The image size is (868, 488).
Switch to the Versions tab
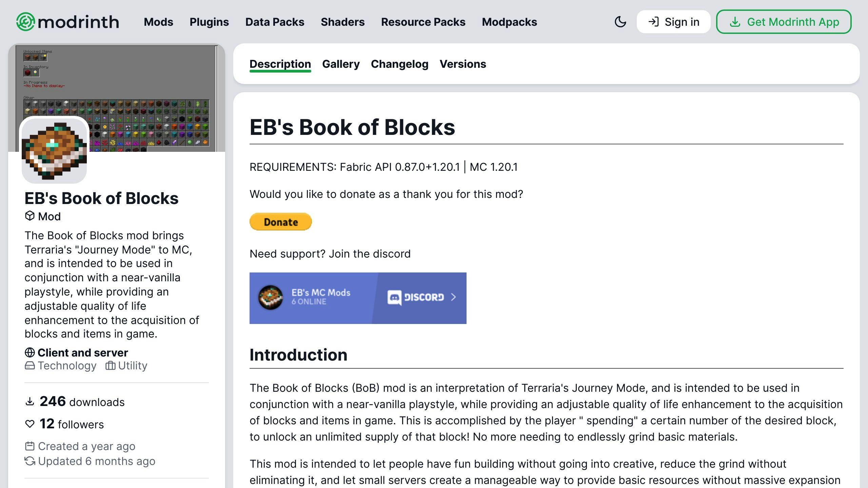463,64
